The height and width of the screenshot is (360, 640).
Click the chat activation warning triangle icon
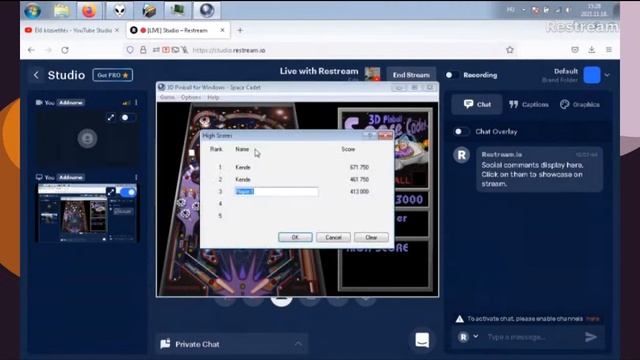[460, 319]
